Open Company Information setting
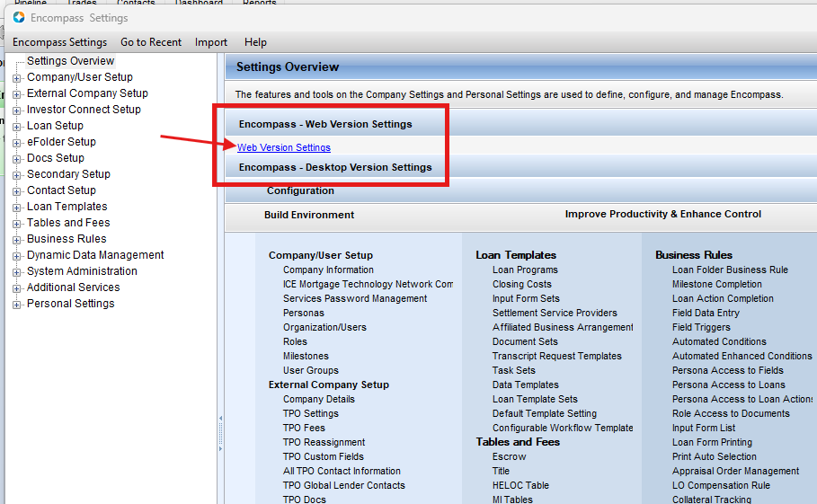 (x=328, y=270)
